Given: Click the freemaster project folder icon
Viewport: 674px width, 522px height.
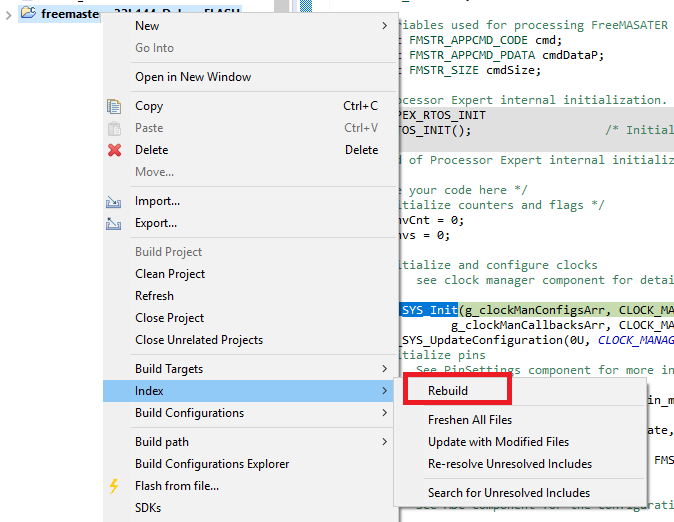Looking at the screenshot, I should point(28,13).
